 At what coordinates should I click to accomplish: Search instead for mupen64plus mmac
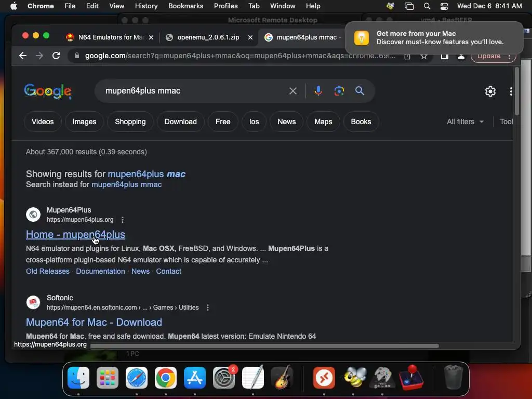(127, 184)
